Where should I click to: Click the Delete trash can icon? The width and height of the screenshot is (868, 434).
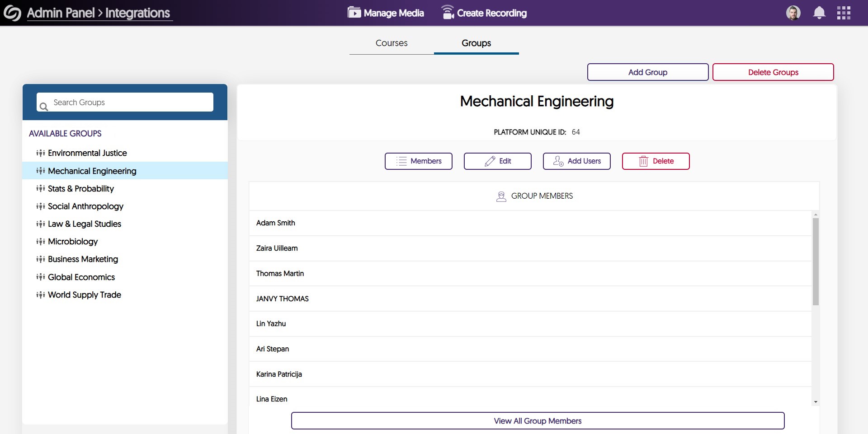pyautogui.click(x=643, y=161)
